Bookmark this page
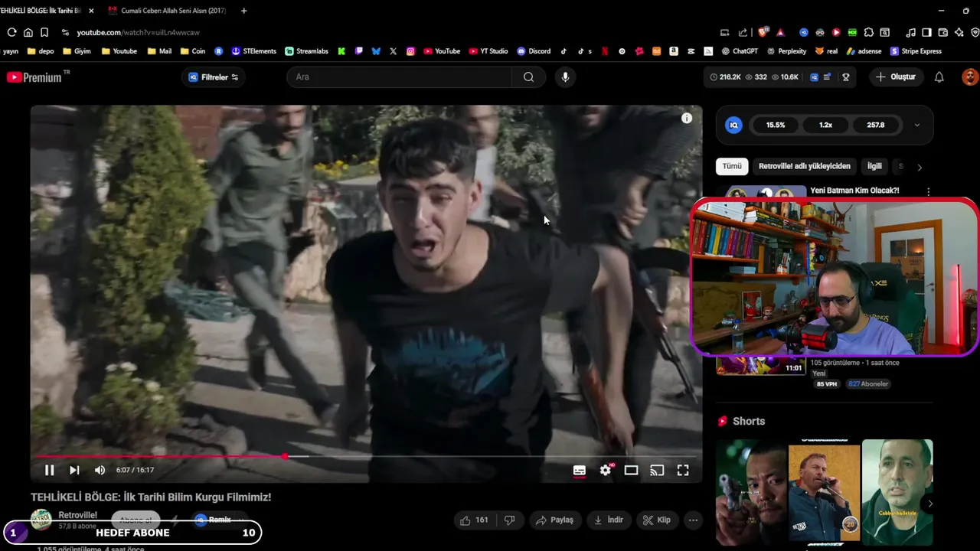Viewport: 980px width, 551px height. tap(44, 32)
